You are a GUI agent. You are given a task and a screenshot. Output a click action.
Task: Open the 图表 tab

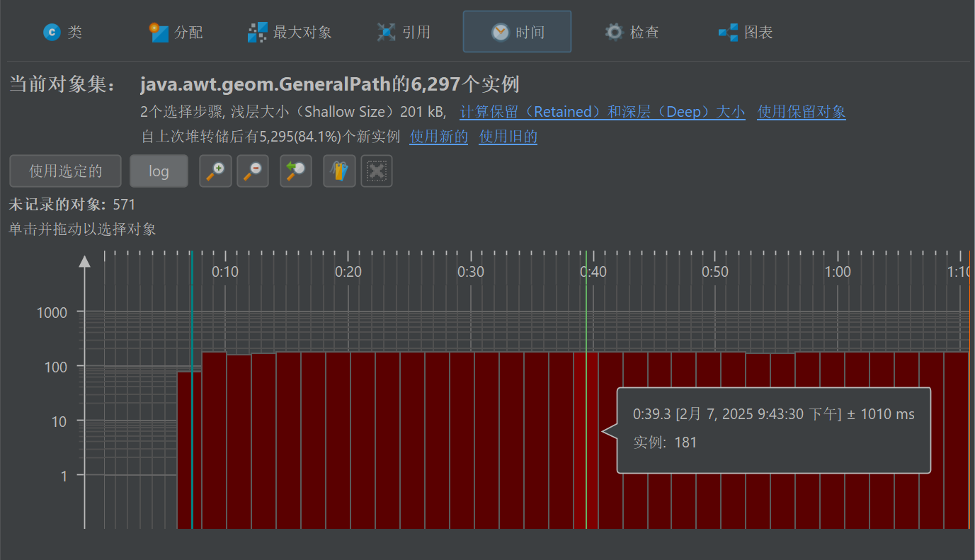[745, 32]
